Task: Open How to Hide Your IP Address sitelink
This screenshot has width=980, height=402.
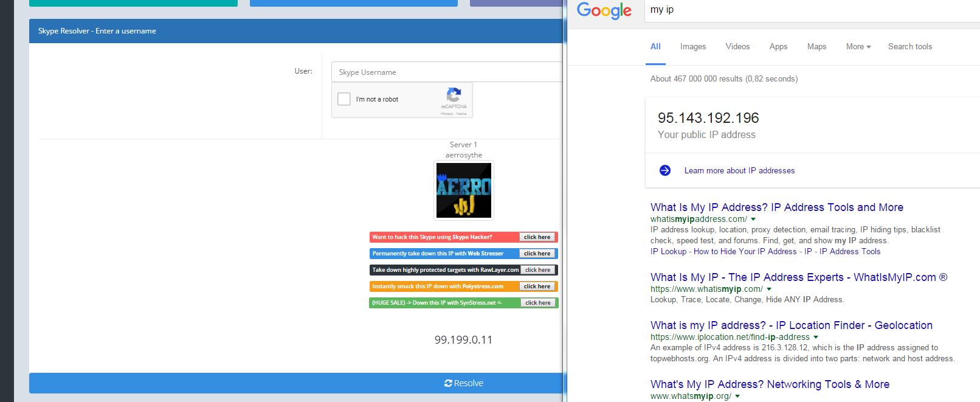Action: (745, 252)
